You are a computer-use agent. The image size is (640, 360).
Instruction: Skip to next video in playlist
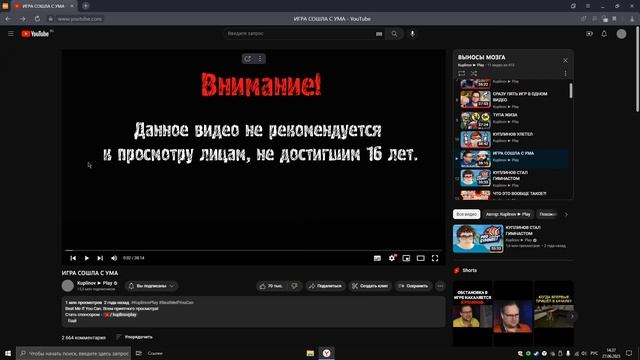(100, 258)
